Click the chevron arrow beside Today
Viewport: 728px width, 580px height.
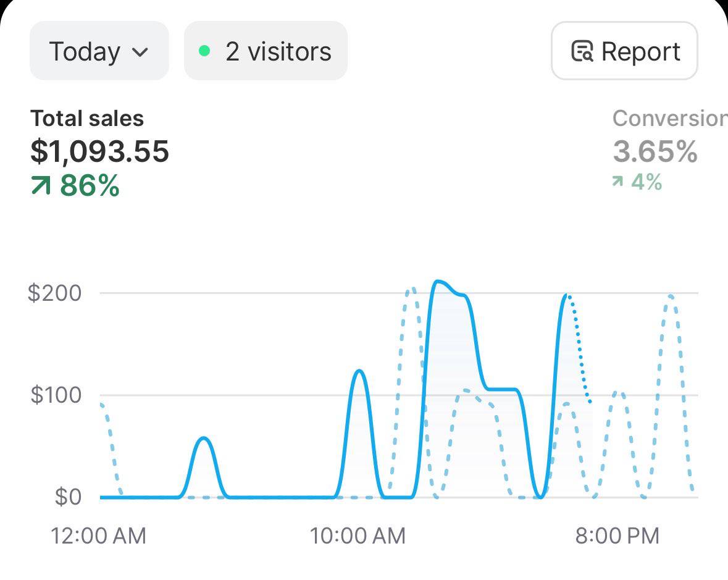[140, 52]
